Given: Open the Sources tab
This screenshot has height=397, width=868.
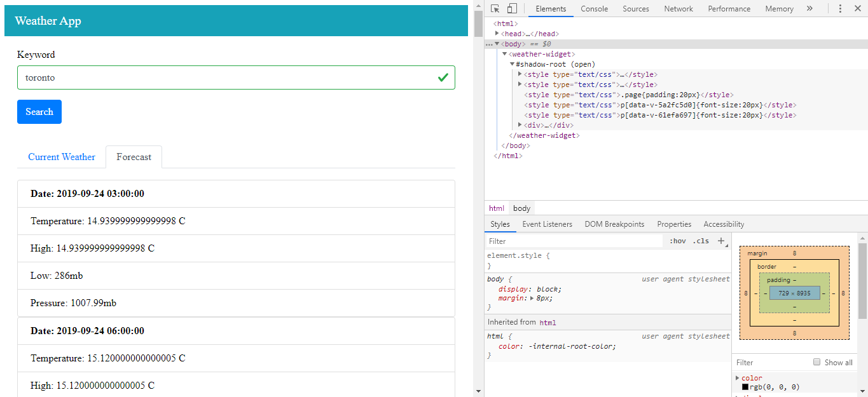Looking at the screenshot, I should 636,9.
